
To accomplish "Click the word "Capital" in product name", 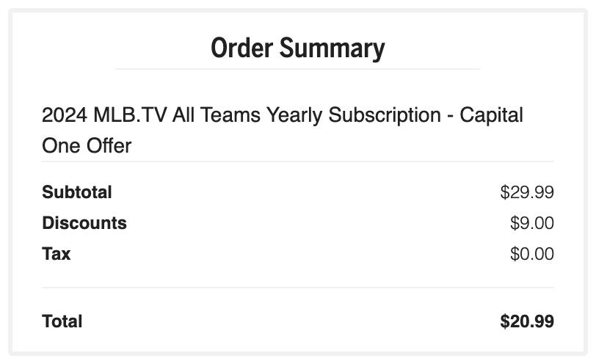I will [x=491, y=116].
